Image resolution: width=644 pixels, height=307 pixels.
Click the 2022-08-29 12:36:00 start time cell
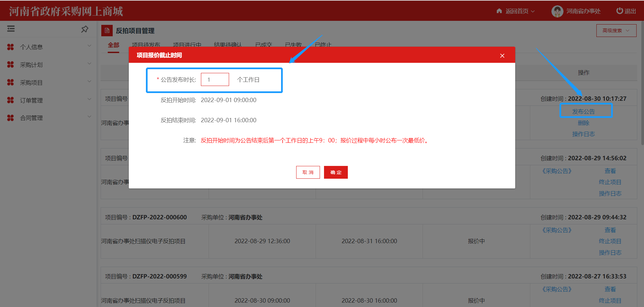(262, 241)
